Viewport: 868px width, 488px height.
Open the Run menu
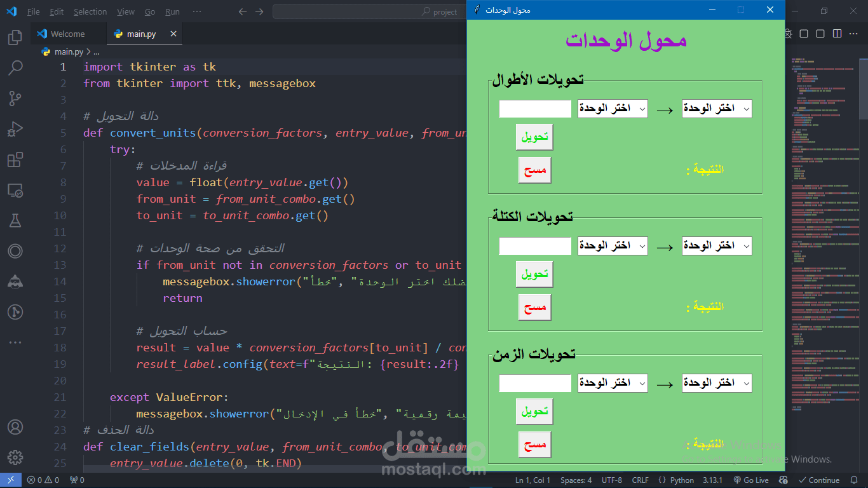(x=172, y=11)
